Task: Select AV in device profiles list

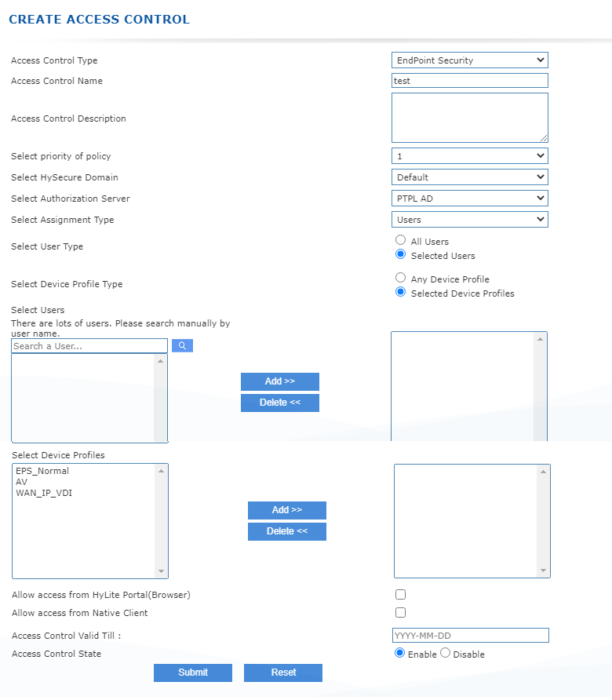Action: [x=21, y=482]
